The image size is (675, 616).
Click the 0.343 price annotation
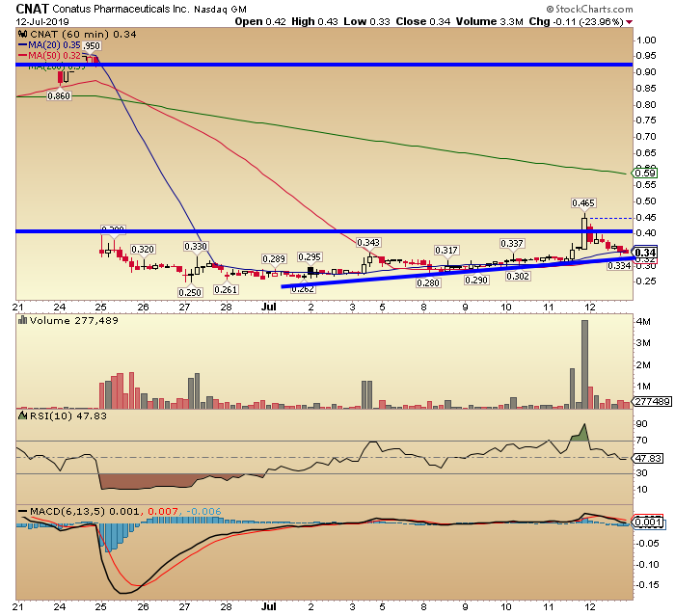368,243
